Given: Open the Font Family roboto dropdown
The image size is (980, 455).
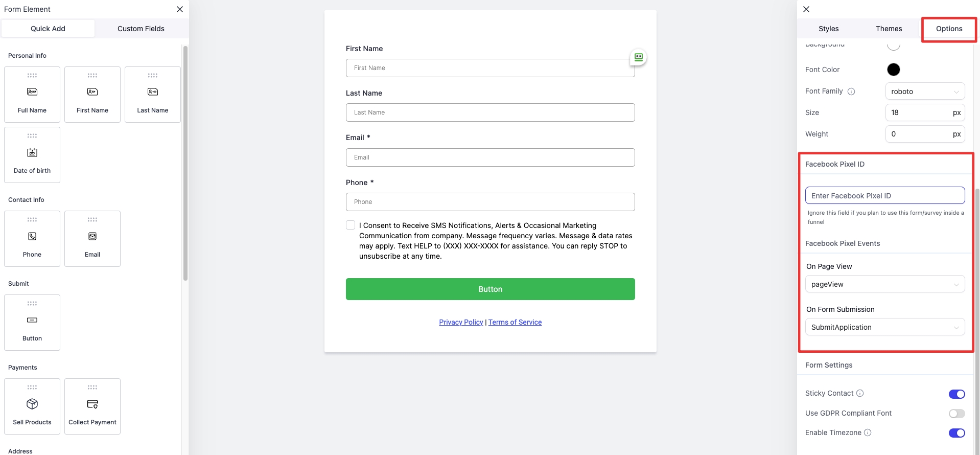Looking at the screenshot, I should click(x=925, y=92).
